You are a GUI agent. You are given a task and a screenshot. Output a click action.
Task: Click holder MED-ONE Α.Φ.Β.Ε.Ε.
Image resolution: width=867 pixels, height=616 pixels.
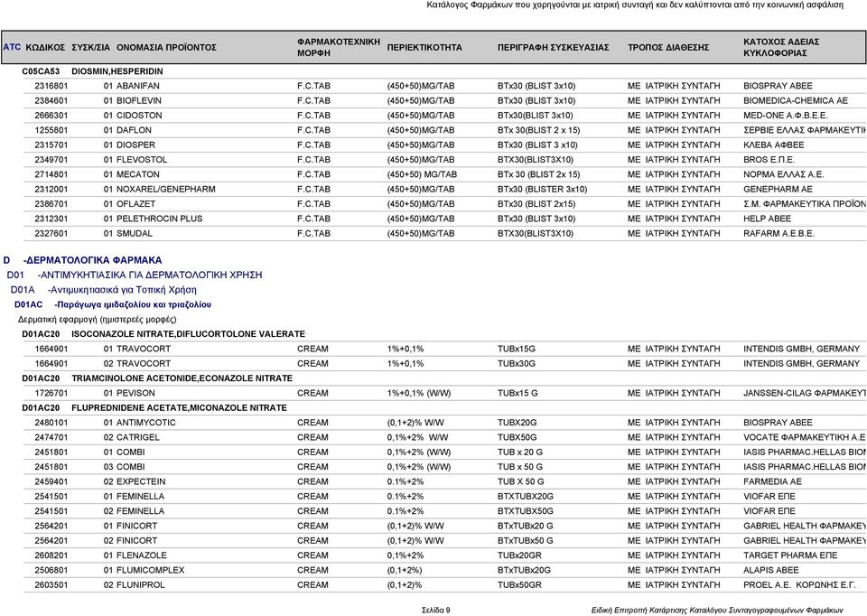(785, 116)
